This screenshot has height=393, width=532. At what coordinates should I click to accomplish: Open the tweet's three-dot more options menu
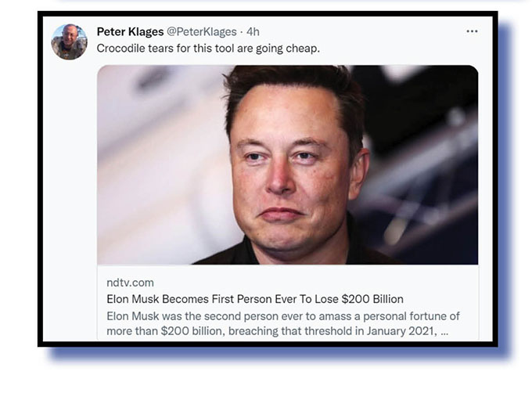point(471,31)
